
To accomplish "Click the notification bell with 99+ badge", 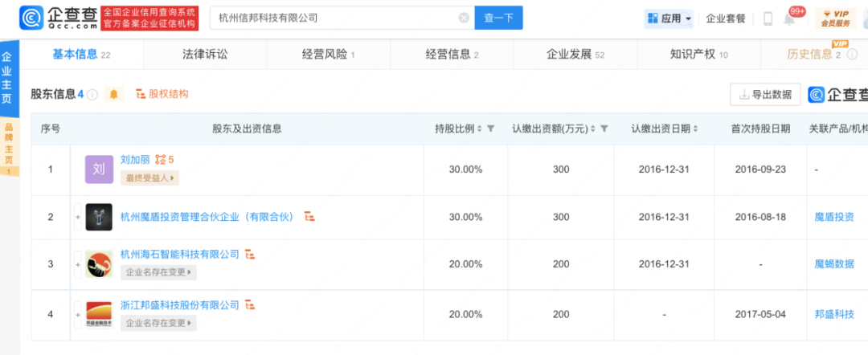I will coord(790,18).
